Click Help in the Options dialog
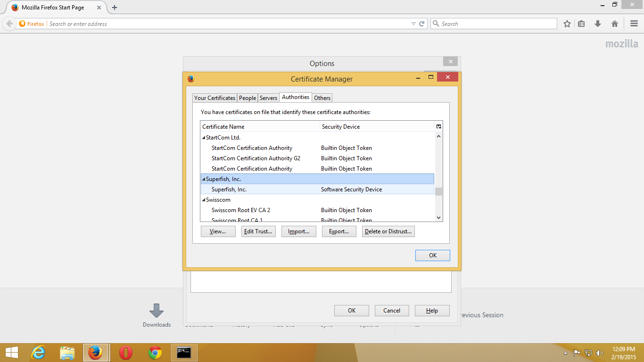The image size is (644, 362). pyautogui.click(x=432, y=311)
